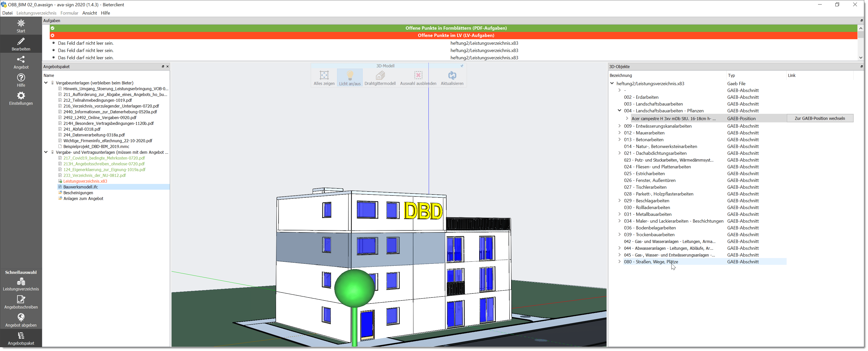Click red error icon of LV-Aufgaben
The width and height of the screenshot is (868, 351).
tap(52, 35)
